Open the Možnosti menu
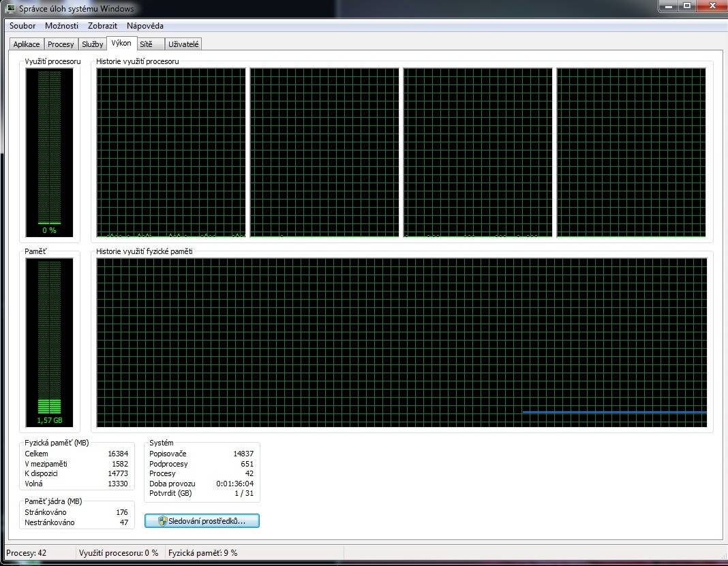This screenshot has width=728, height=566. [62, 26]
